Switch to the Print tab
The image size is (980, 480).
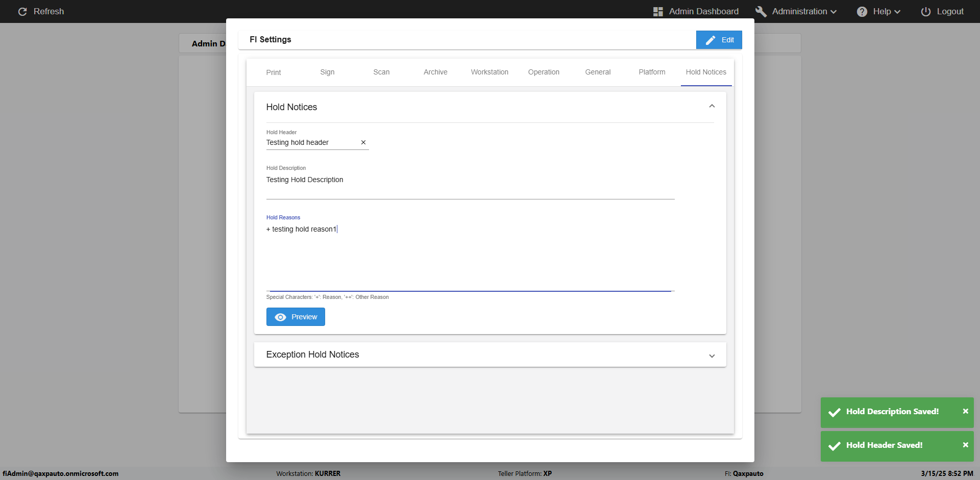[x=274, y=72]
